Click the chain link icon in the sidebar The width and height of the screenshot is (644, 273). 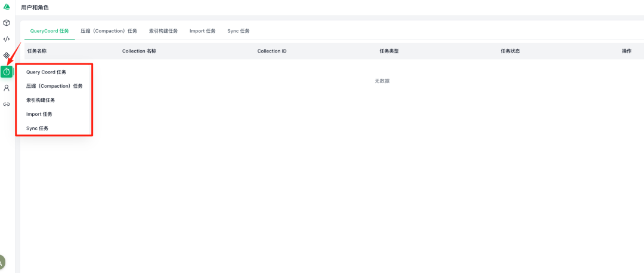7,104
